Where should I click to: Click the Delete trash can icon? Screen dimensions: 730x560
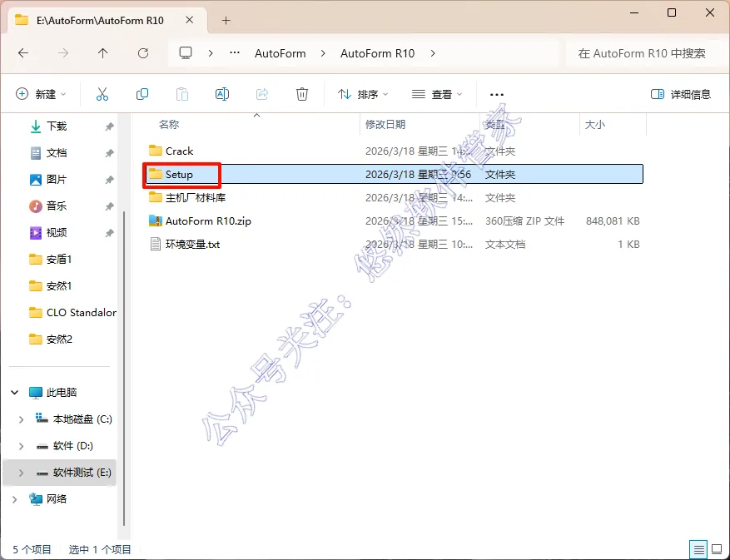[x=301, y=95]
